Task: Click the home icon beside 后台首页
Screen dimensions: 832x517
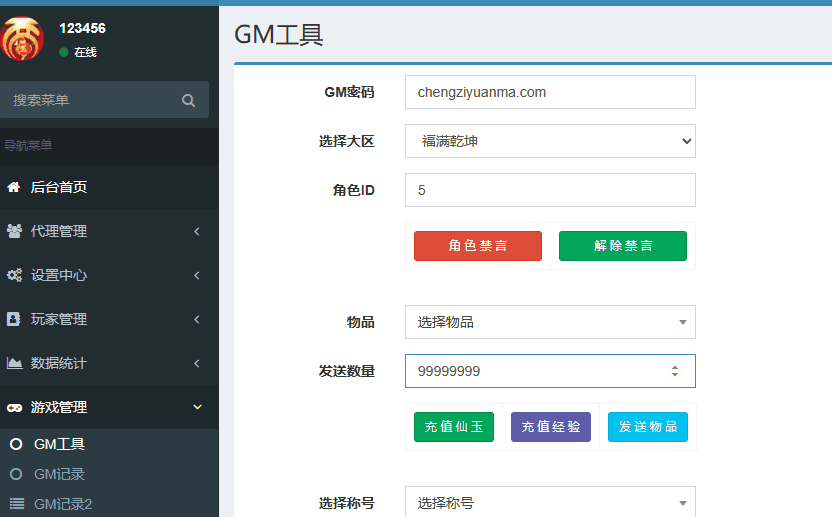Action: pos(14,187)
